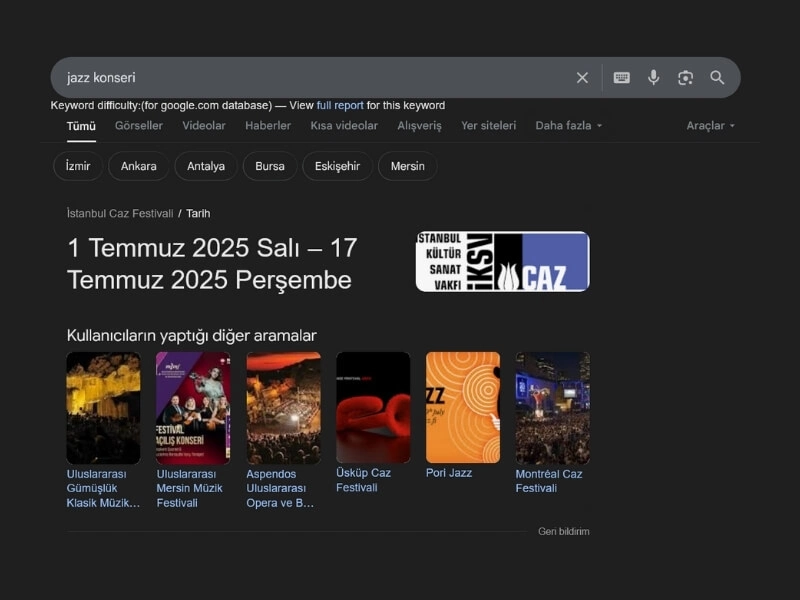Image resolution: width=800 pixels, height=600 pixels.
Task: Select the Alışveriş tab
Action: pos(419,126)
